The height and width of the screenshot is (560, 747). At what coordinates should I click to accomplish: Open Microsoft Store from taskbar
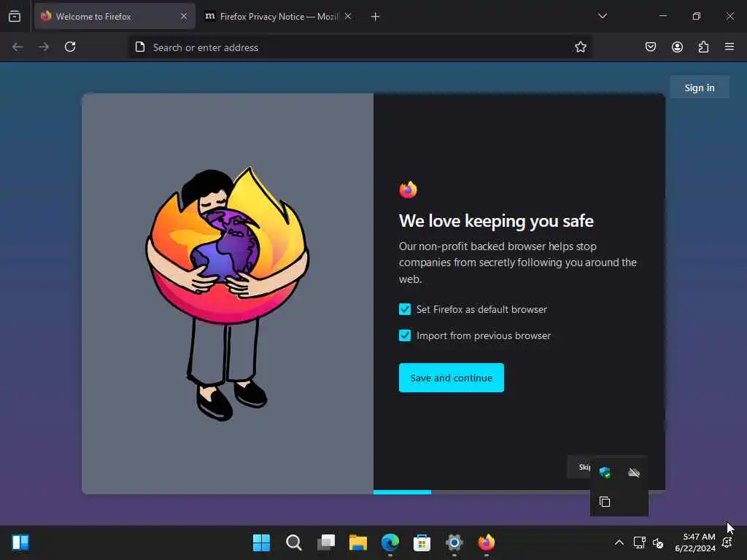(x=422, y=542)
